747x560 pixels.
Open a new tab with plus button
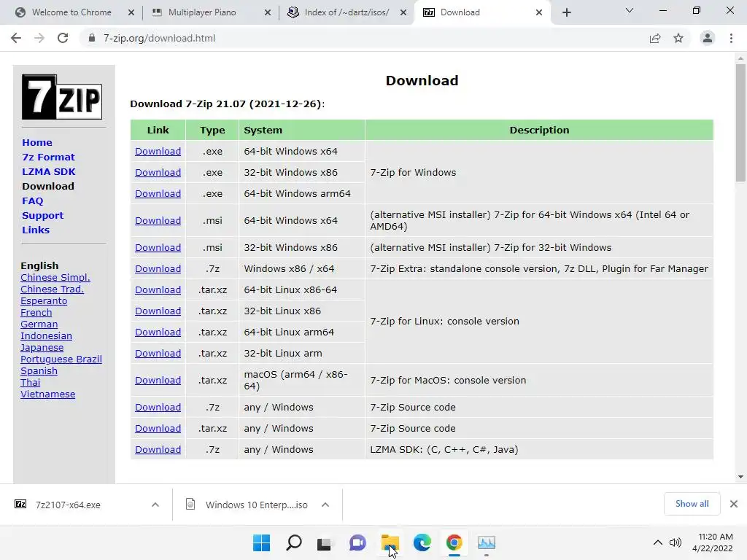click(x=566, y=12)
